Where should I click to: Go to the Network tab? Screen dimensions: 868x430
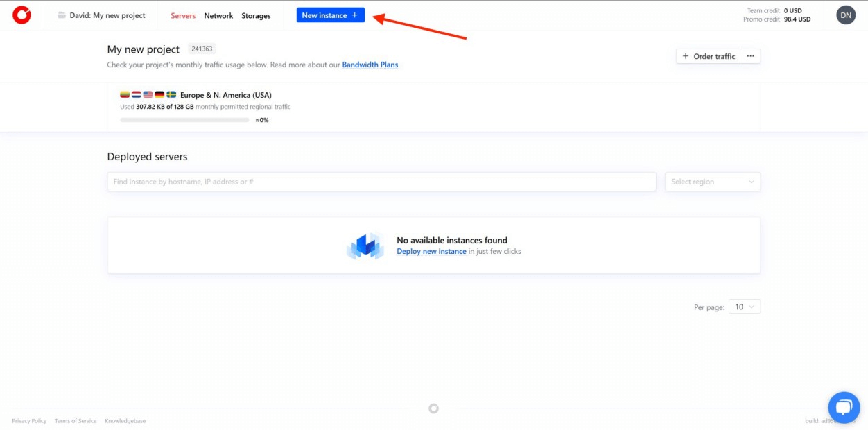pyautogui.click(x=218, y=15)
